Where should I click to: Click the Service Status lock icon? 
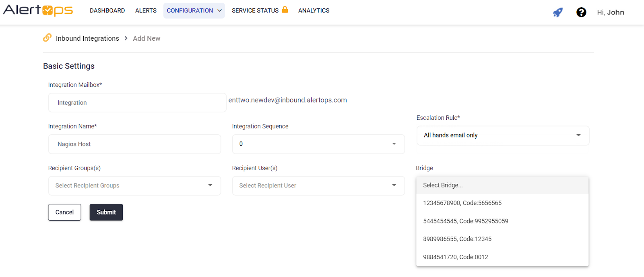(285, 10)
